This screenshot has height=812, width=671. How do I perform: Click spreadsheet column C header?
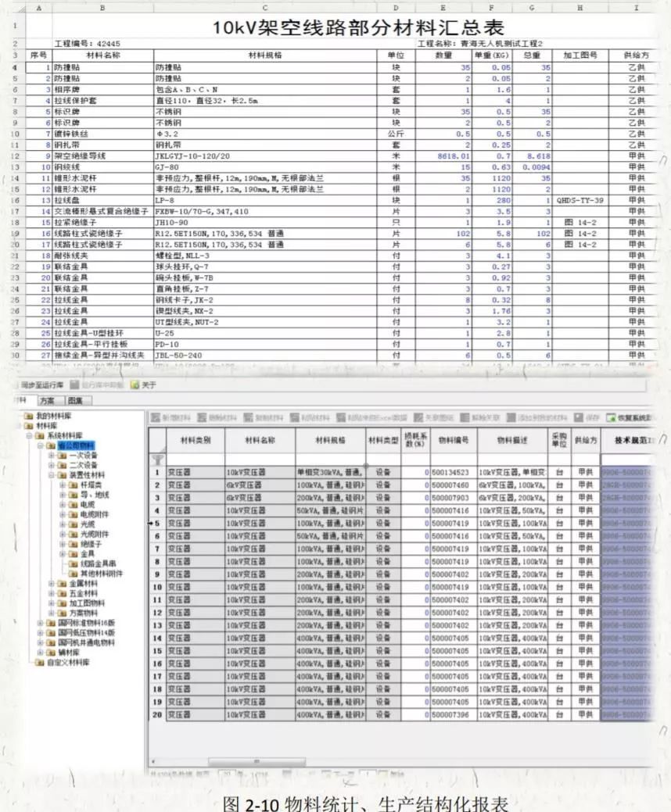coord(265,8)
